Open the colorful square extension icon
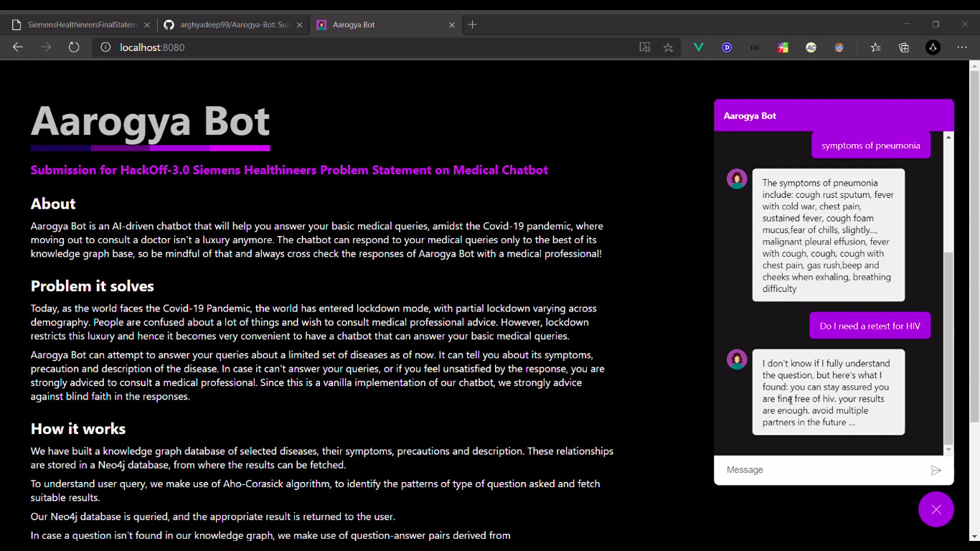The image size is (980, 551). [783, 47]
